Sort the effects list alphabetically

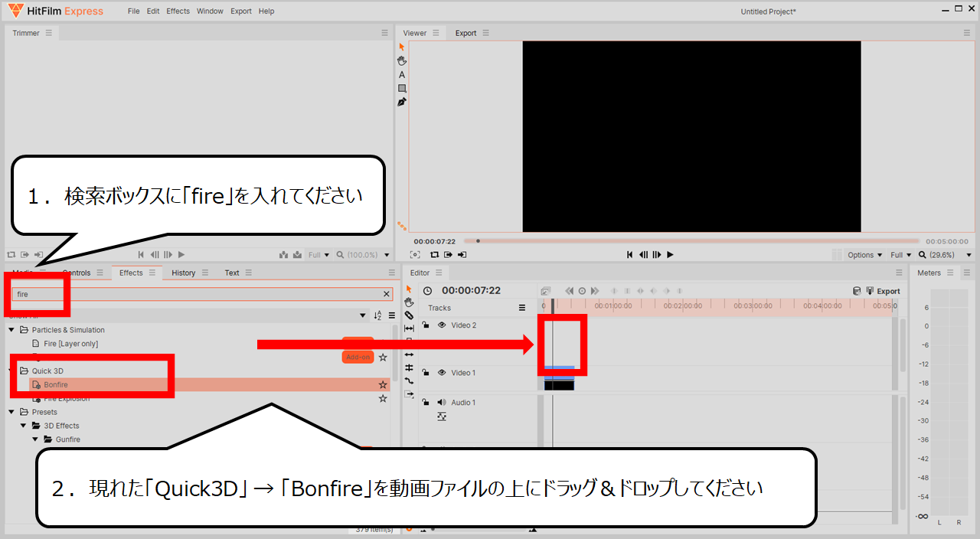point(377,315)
